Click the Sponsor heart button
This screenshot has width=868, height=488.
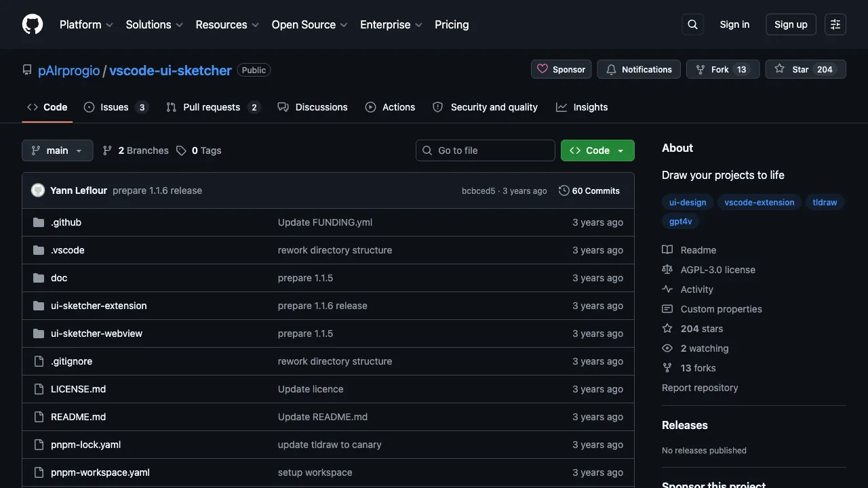[561, 69]
